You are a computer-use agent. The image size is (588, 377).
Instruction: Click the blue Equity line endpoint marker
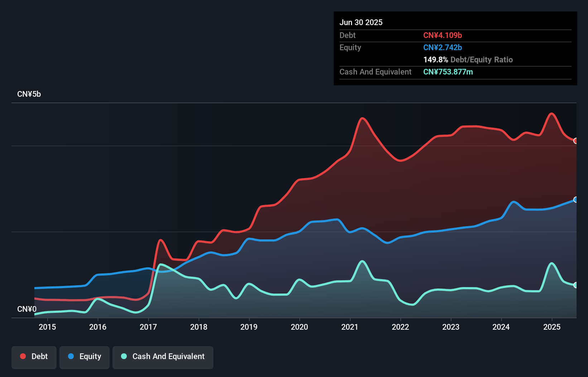pyautogui.click(x=575, y=200)
